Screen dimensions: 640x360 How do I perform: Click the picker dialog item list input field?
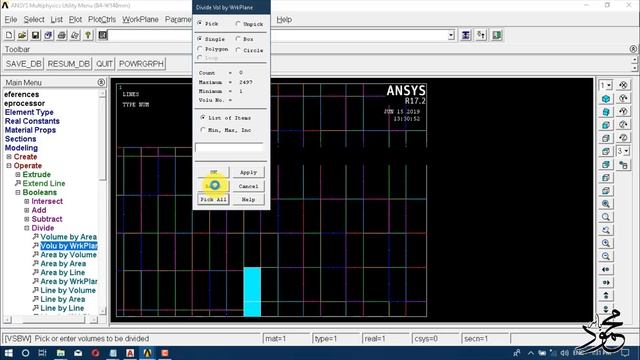pyautogui.click(x=229, y=147)
